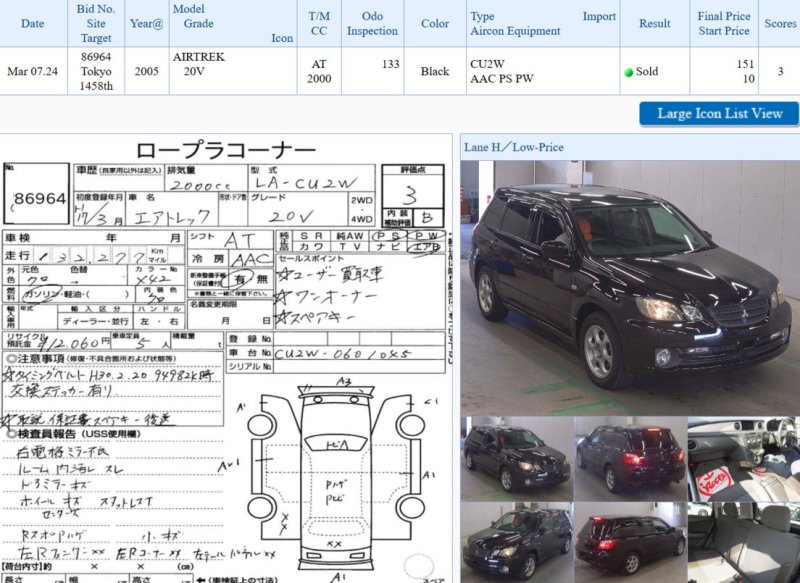The height and width of the screenshot is (583, 800).
Task: Select the Final Price Start Price header
Action: (x=724, y=23)
